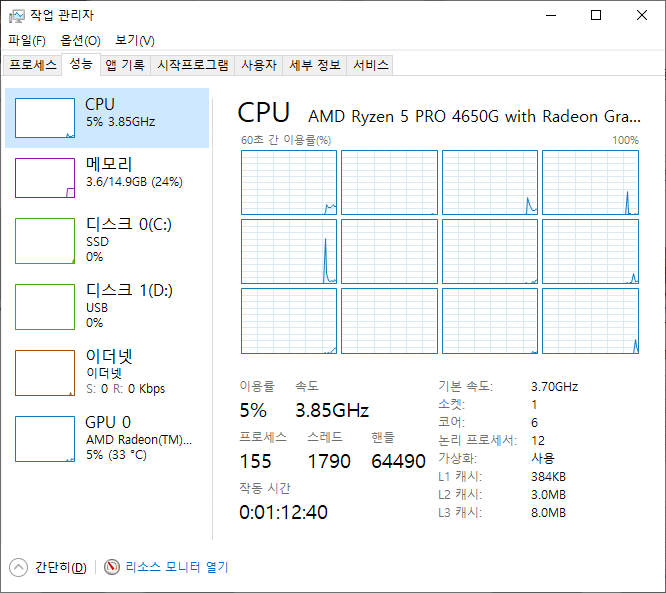Screen dimensions: 666x593
Task: Click the Task Manager title bar icon
Action: 16,15
